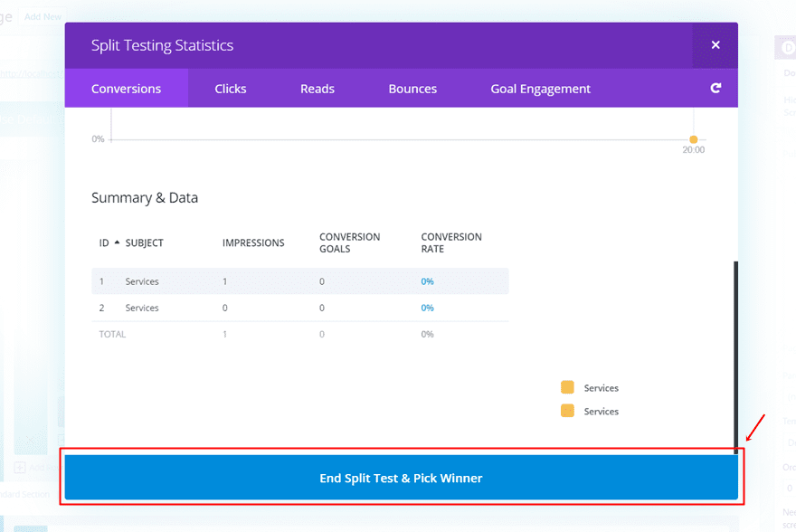
Task: Switch to the Conversions tab
Action: (126, 89)
